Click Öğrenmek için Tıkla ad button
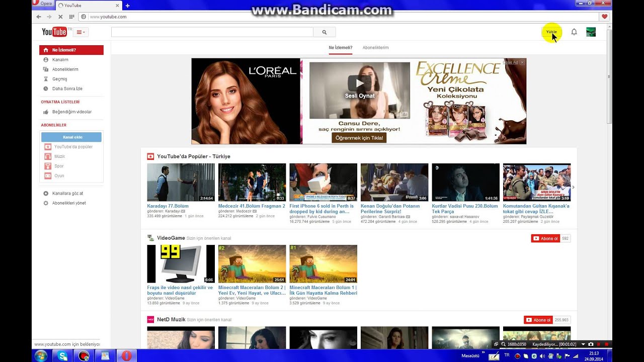The width and height of the screenshot is (644, 362). click(359, 138)
